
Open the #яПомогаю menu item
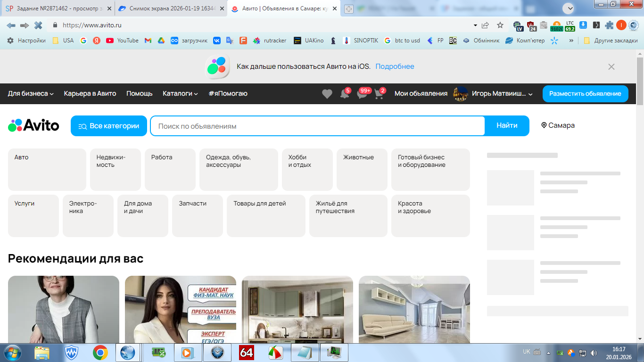click(x=228, y=94)
